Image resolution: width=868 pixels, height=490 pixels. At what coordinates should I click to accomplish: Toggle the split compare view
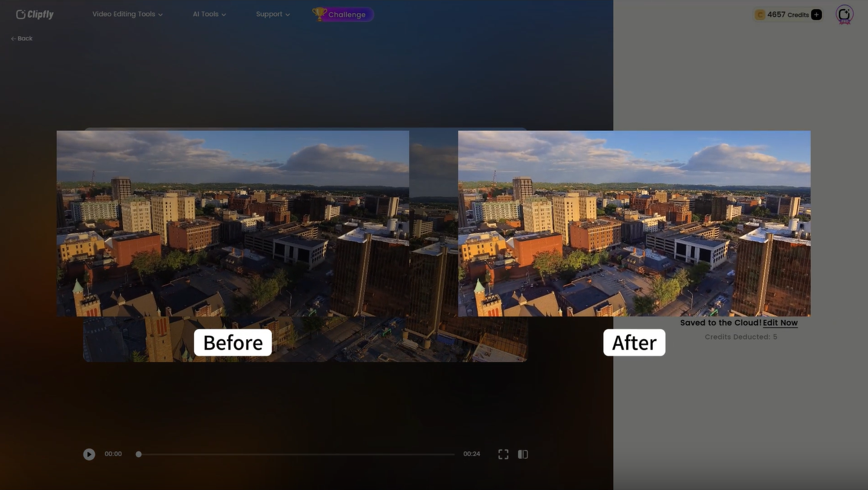coord(523,454)
